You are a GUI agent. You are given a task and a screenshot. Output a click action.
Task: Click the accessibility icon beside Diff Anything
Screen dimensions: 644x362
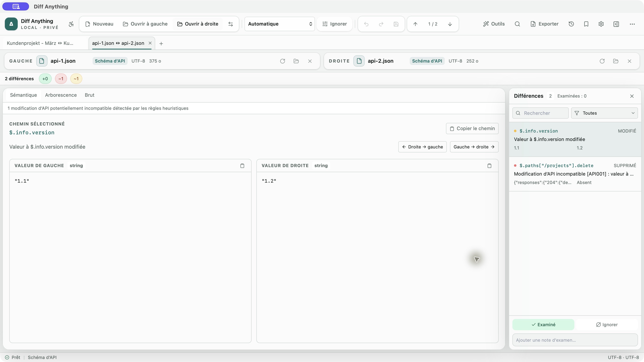click(71, 24)
